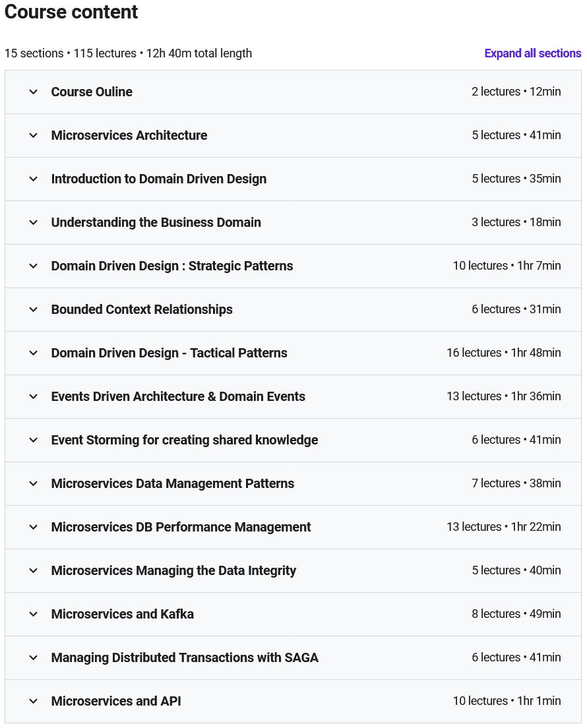This screenshot has height=728, width=587.
Task: Expand chevron for Tactical Patterns section
Action: 34,353
